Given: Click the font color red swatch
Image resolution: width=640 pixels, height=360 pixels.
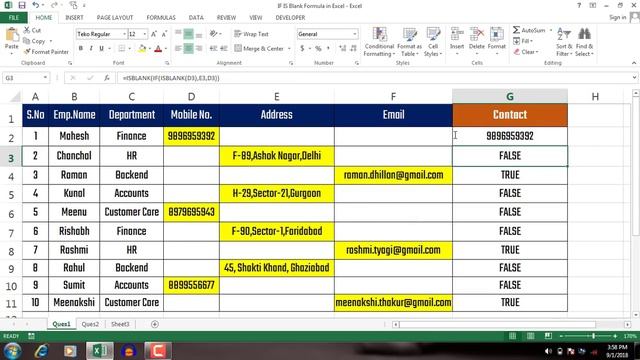Looking at the screenshot, I should (158, 49).
